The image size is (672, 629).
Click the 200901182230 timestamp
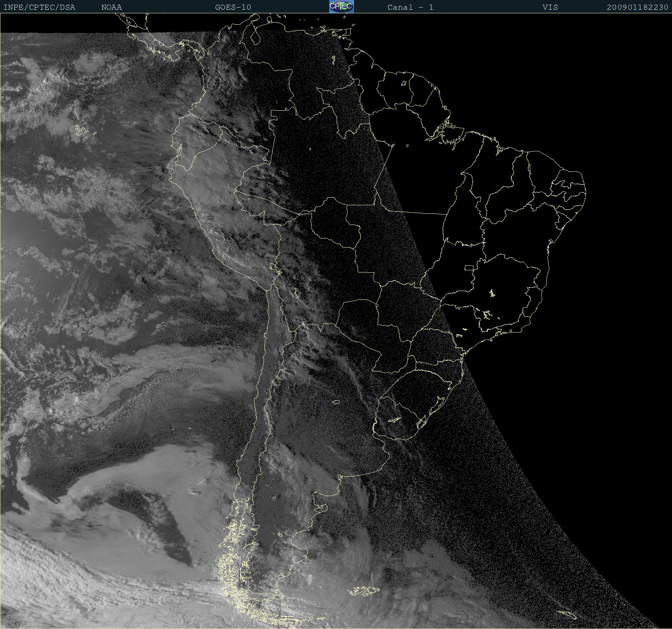pos(638,7)
